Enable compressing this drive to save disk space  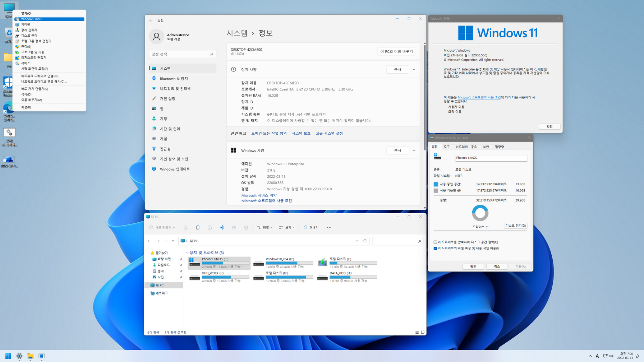click(x=435, y=242)
